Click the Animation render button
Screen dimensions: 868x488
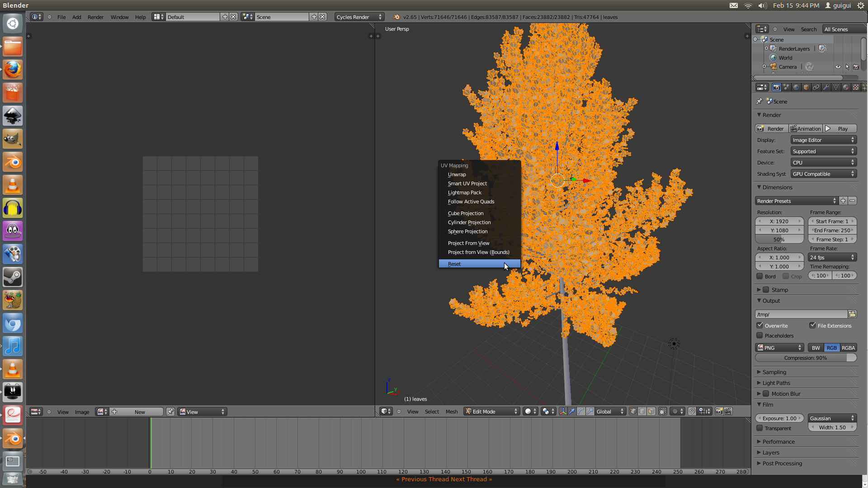pos(806,128)
